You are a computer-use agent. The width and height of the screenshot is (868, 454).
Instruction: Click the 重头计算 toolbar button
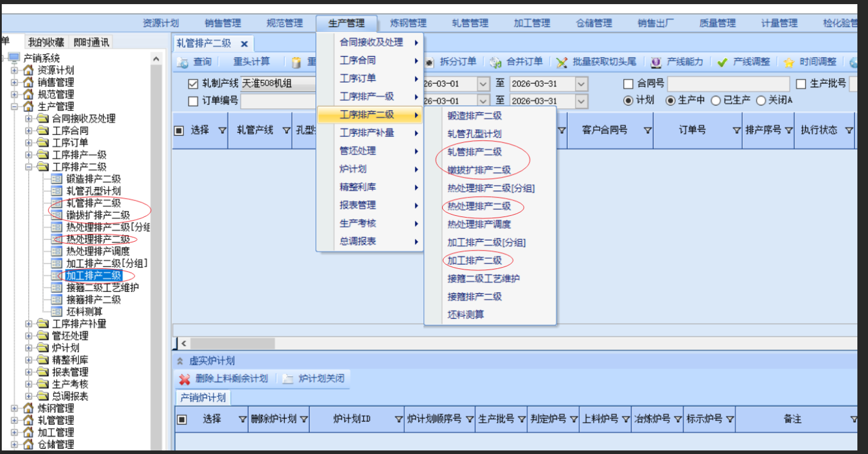coord(251,62)
